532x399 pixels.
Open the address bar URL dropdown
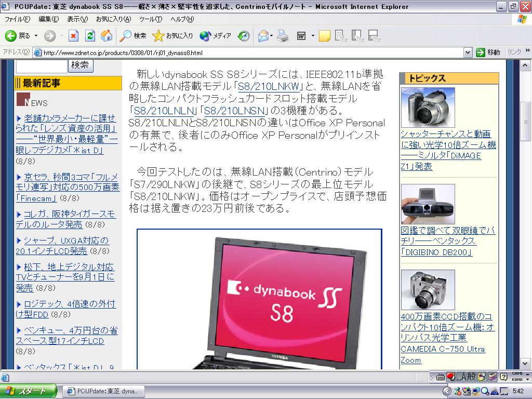pos(468,52)
